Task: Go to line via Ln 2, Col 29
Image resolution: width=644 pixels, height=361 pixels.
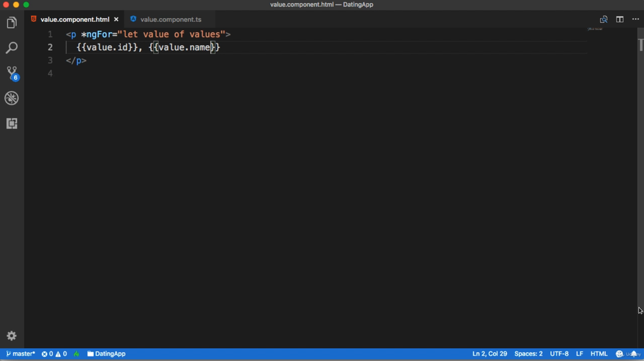Action: tap(489, 354)
